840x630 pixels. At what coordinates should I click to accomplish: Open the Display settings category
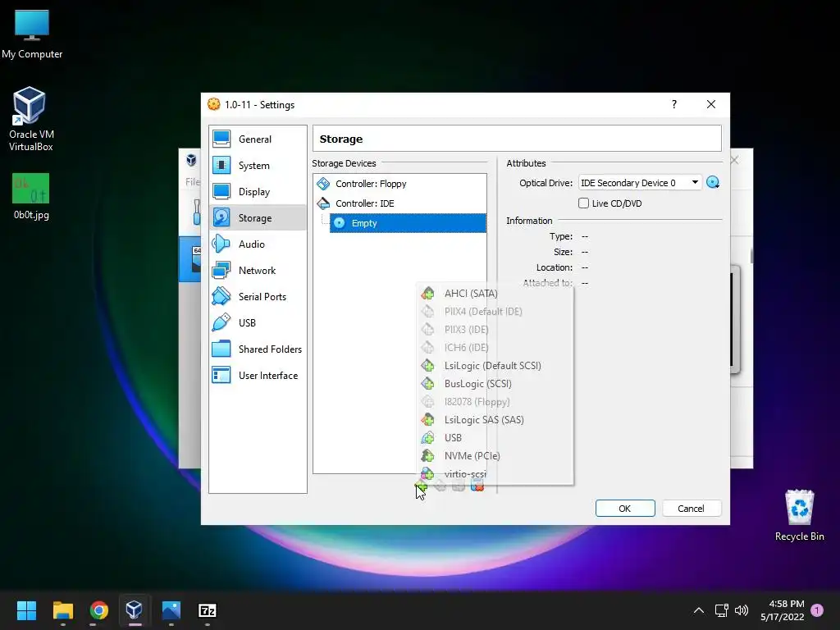(x=258, y=192)
